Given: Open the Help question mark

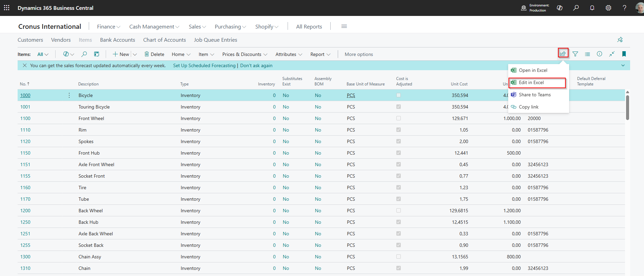Looking at the screenshot, I should tap(624, 8).
